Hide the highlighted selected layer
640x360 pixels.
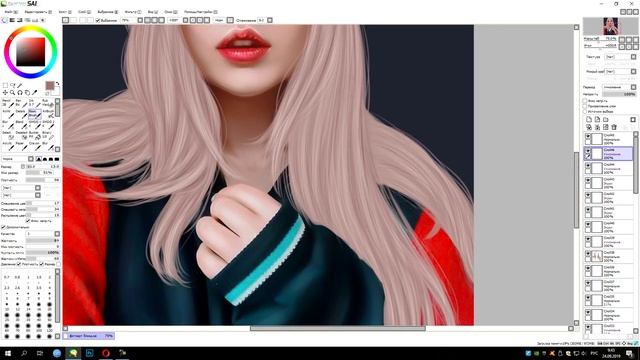point(588,151)
